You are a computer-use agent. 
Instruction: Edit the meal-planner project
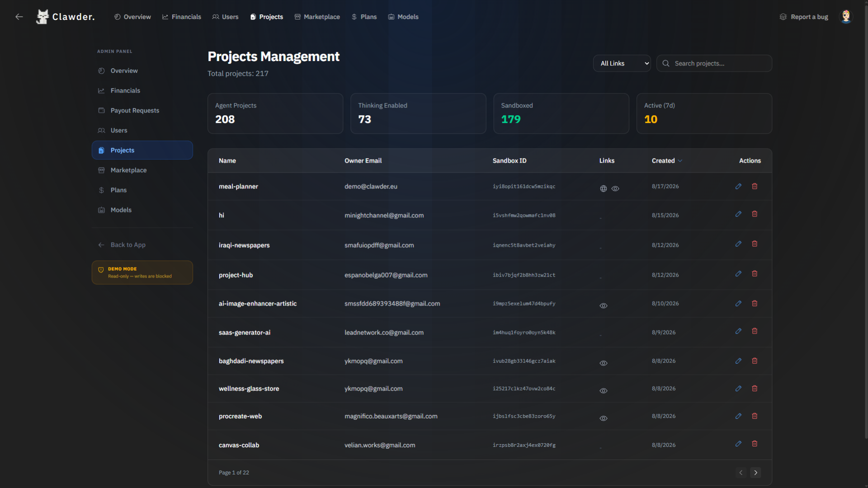[x=738, y=186]
